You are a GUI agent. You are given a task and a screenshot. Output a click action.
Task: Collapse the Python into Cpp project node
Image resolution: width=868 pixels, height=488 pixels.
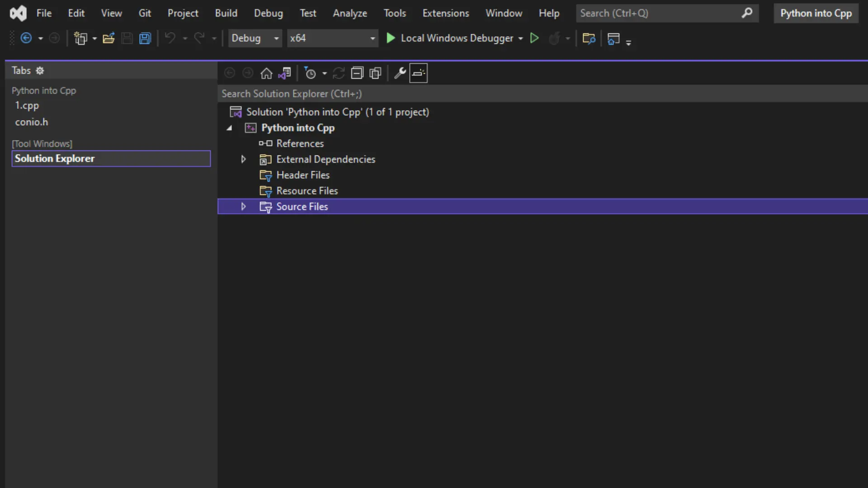pyautogui.click(x=229, y=128)
